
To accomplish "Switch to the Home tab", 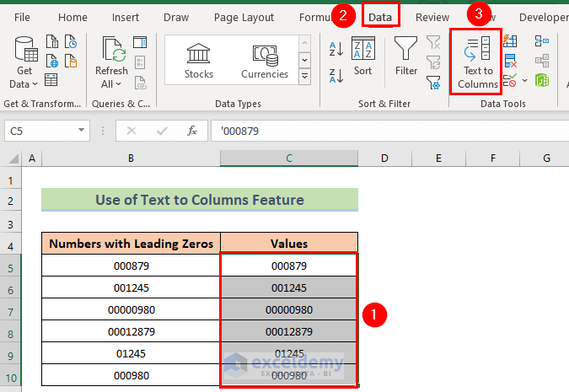I will (72, 17).
